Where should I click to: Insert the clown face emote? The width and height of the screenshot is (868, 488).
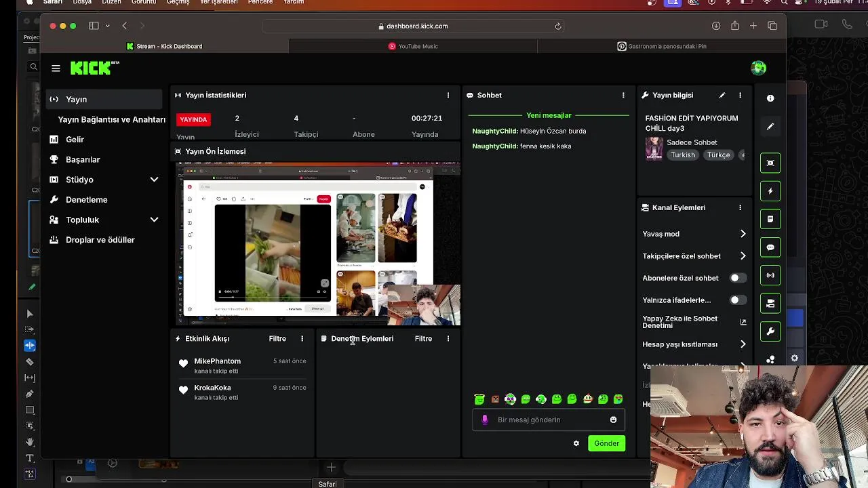pyautogui.click(x=587, y=399)
